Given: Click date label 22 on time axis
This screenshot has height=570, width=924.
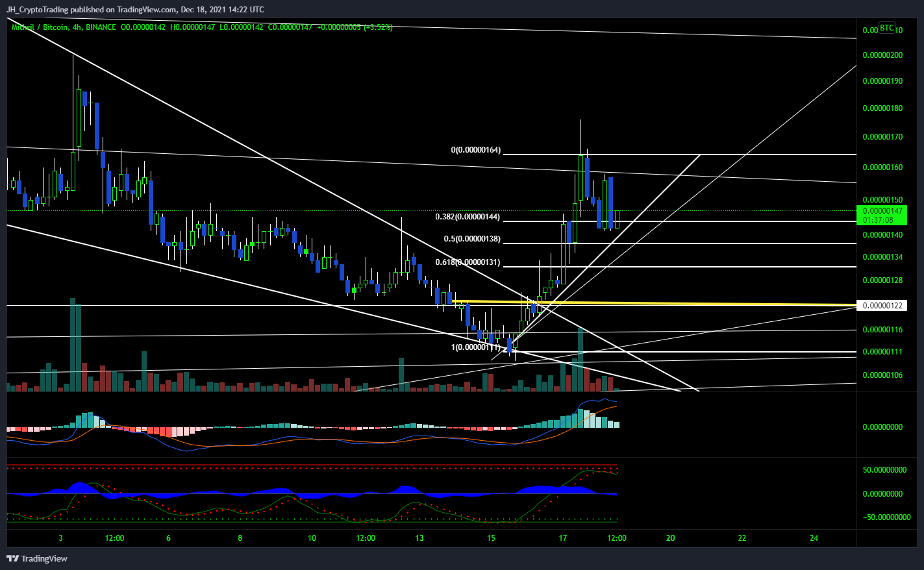Looking at the screenshot, I should pos(742,538).
